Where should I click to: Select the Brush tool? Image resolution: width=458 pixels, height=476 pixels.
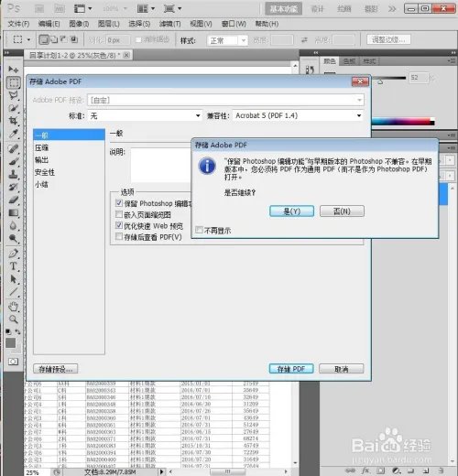click(14, 162)
